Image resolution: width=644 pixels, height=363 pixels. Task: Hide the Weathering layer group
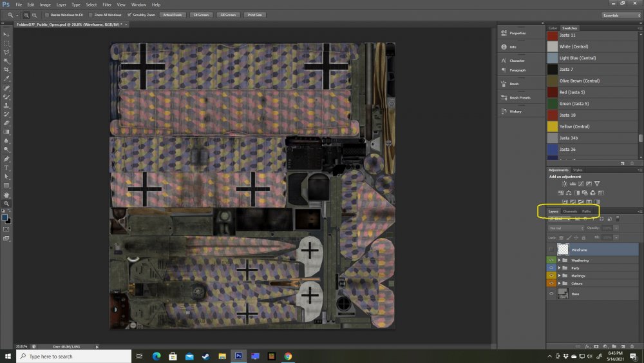551,260
